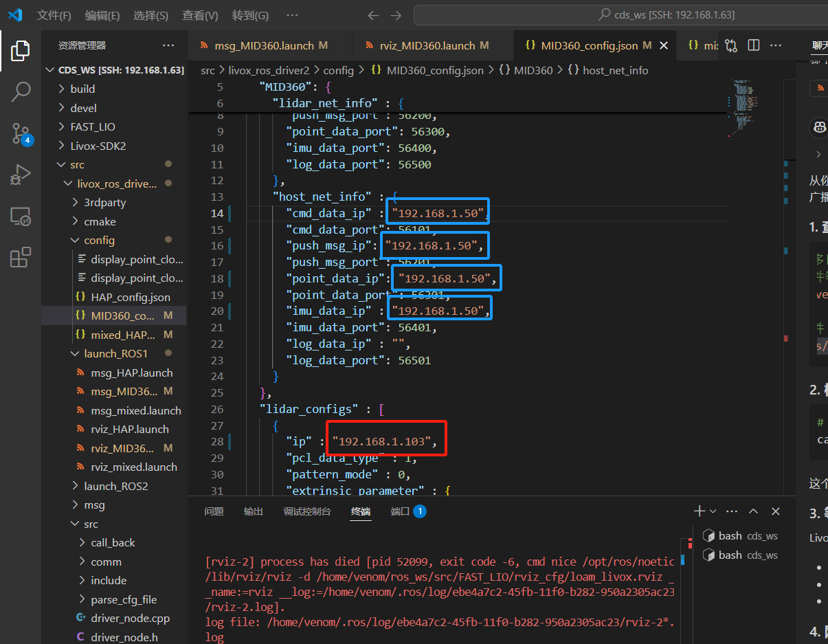
Task: Expand the build folder
Action: coord(82,89)
